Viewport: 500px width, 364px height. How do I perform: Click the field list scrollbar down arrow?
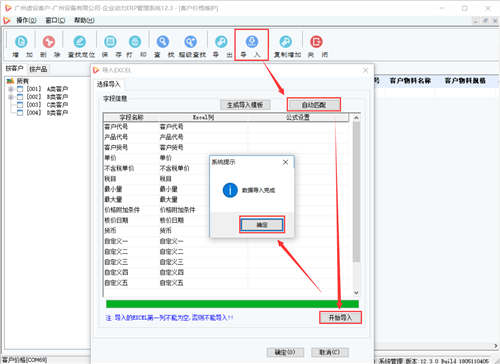pyautogui.click(x=356, y=293)
